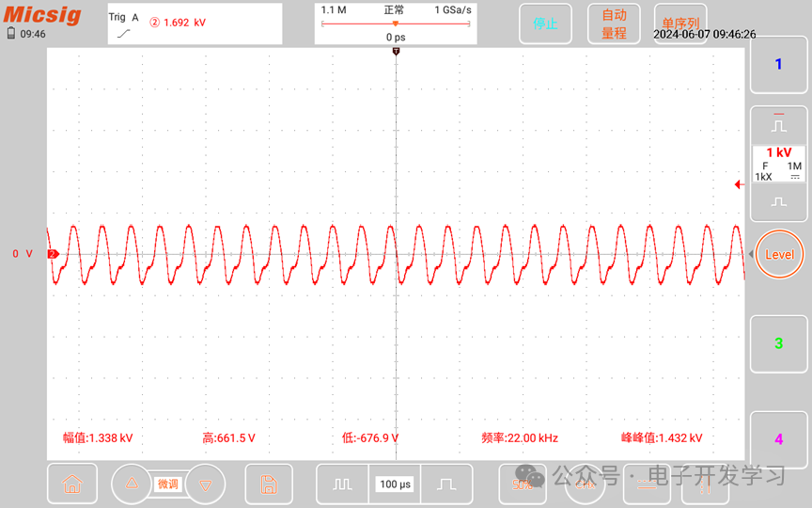Click the Micsig logo
This screenshot has height=508, width=812.
[x=42, y=16]
